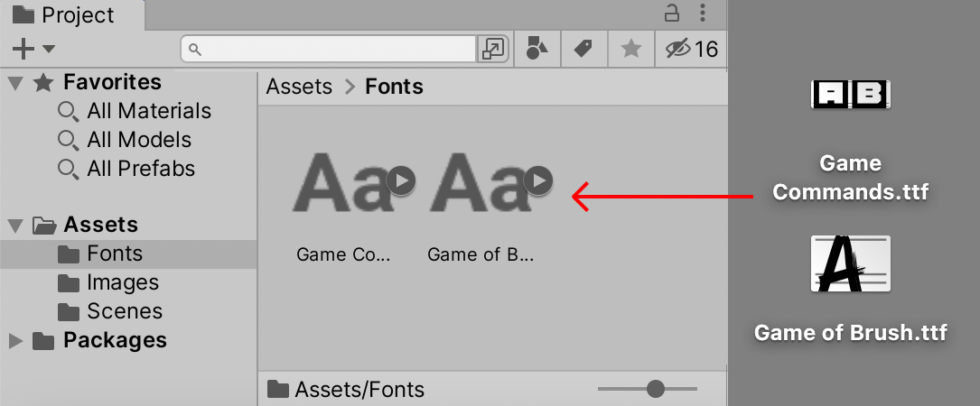Open search in new window icon
The image size is (980, 406).
click(493, 49)
